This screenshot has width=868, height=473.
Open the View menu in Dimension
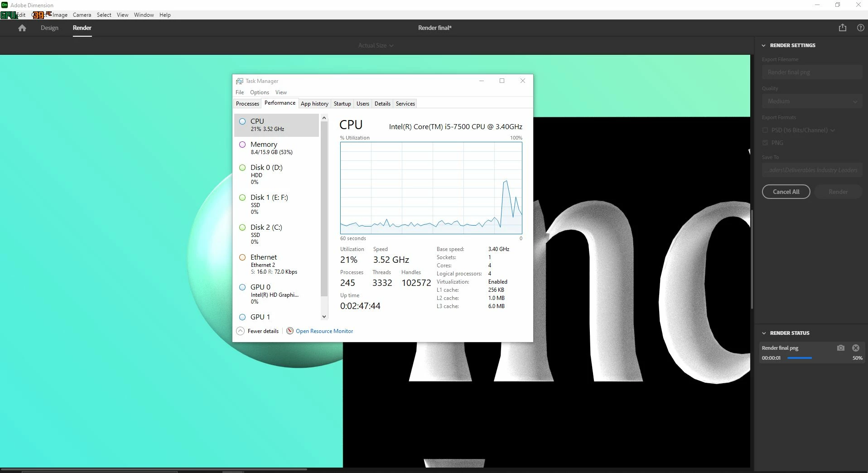[x=122, y=15]
